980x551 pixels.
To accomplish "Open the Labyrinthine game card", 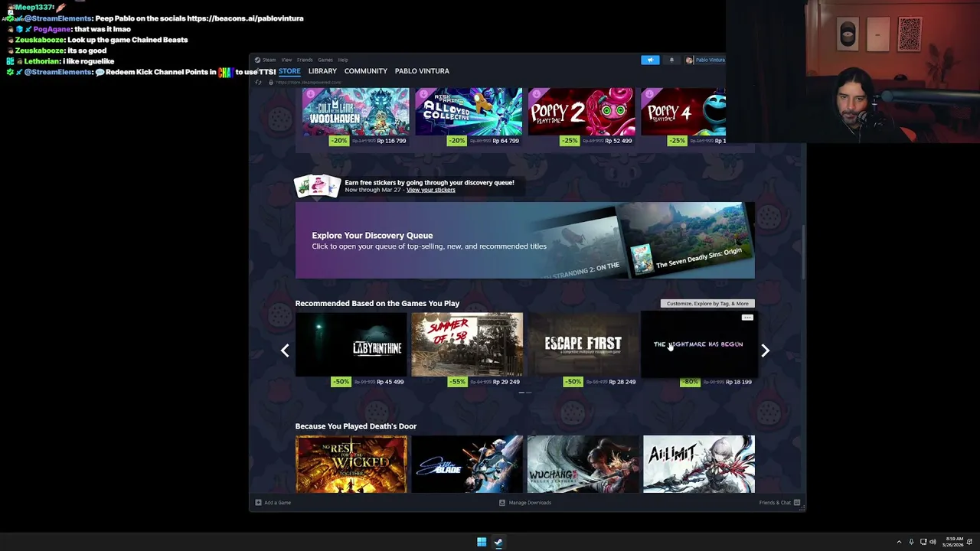I will (351, 344).
